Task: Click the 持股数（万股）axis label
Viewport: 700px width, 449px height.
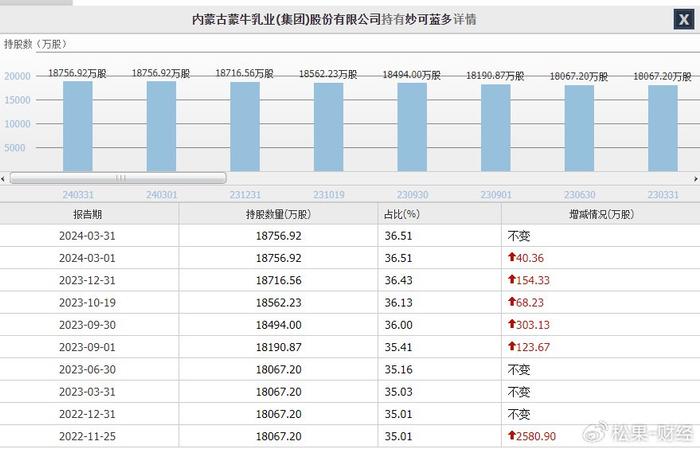Action: (36, 44)
